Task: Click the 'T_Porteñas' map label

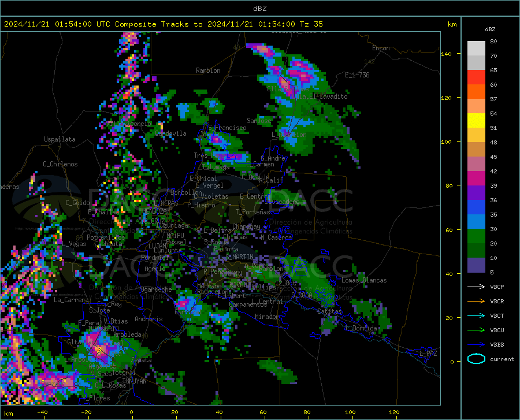Action: click(x=252, y=212)
